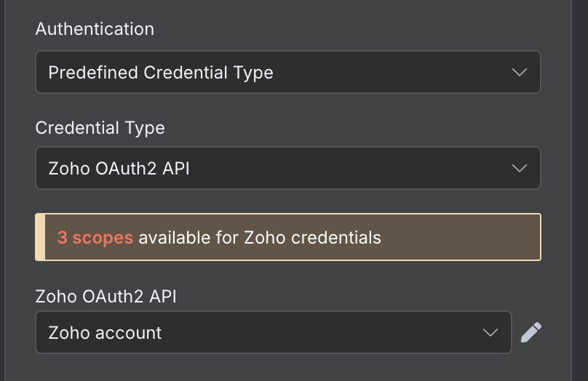
Task: Click the scopes notice banner text
Action: click(219, 238)
